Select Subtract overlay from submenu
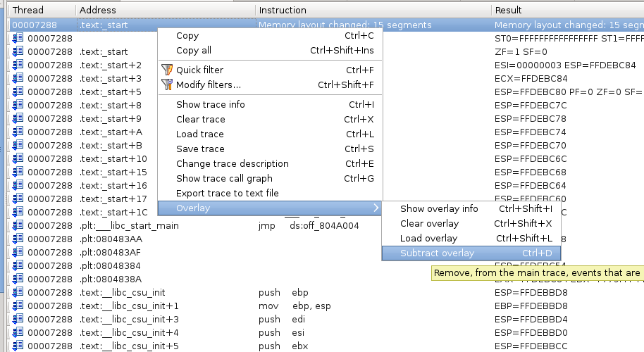This screenshot has height=352, width=644. tap(437, 253)
